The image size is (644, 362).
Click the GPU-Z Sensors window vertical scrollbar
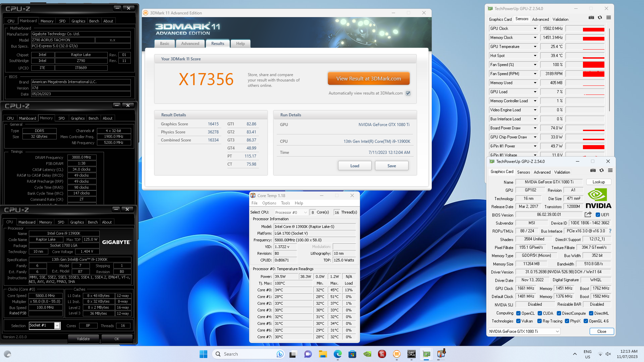(609, 70)
